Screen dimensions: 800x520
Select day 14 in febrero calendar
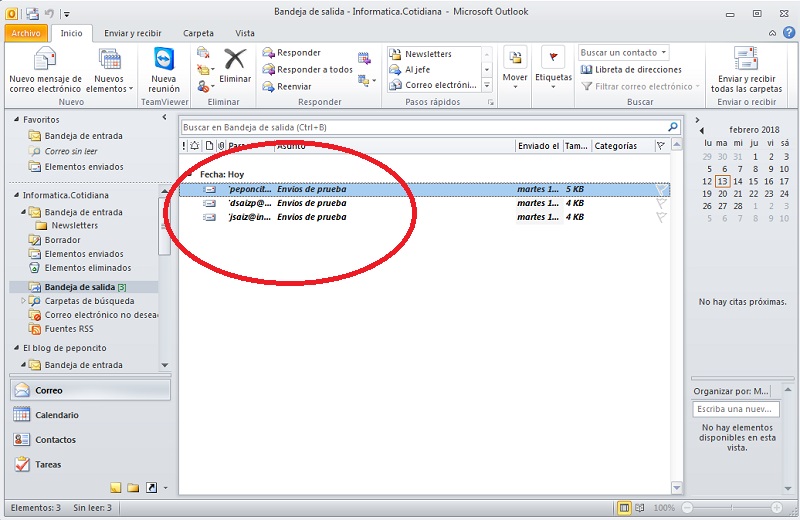tap(738, 182)
